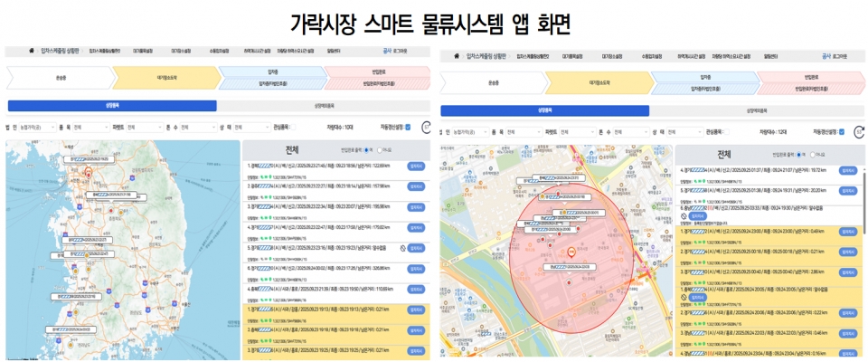Click the white 운송중 status step in right panel

[x=493, y=83]
